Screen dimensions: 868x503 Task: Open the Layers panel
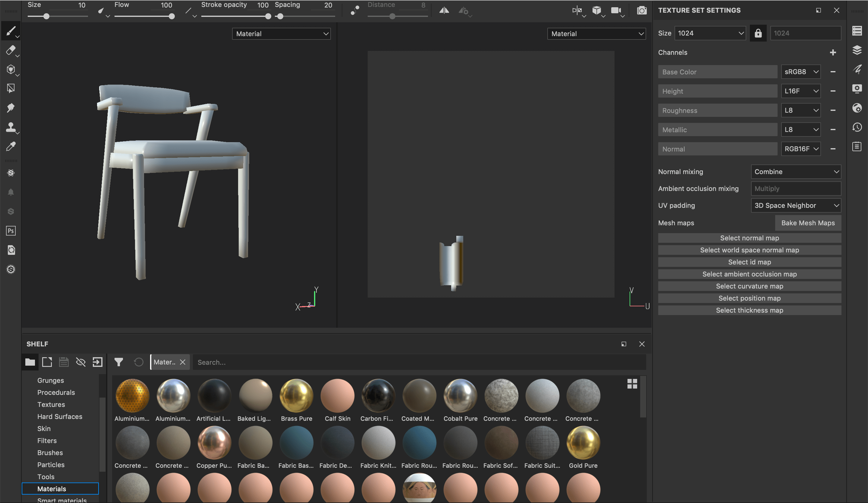[857, 50]
